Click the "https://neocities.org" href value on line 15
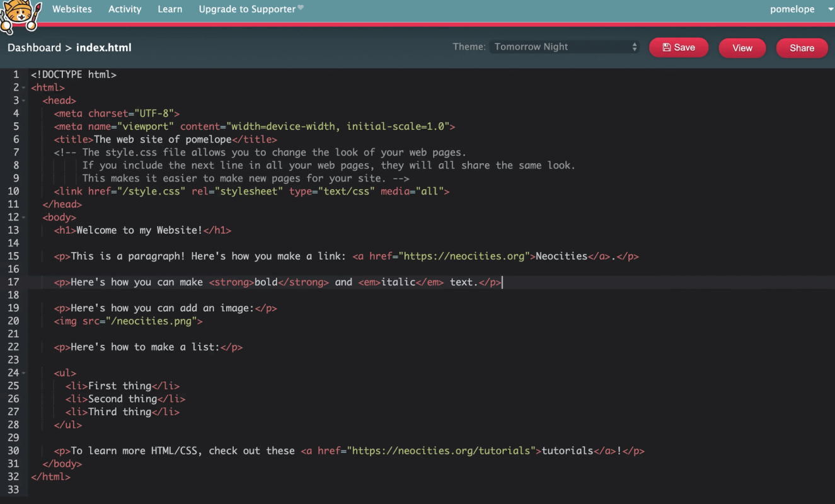The width and height of the screenshot is (835, 504). pyautogui.click(x=464, y=256)
